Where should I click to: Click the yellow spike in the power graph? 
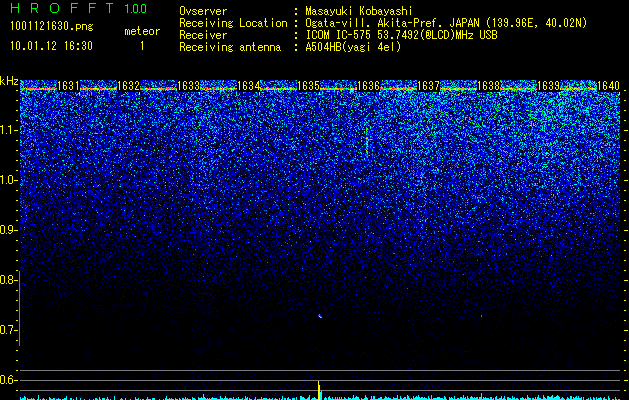click(x=319, y=390)
